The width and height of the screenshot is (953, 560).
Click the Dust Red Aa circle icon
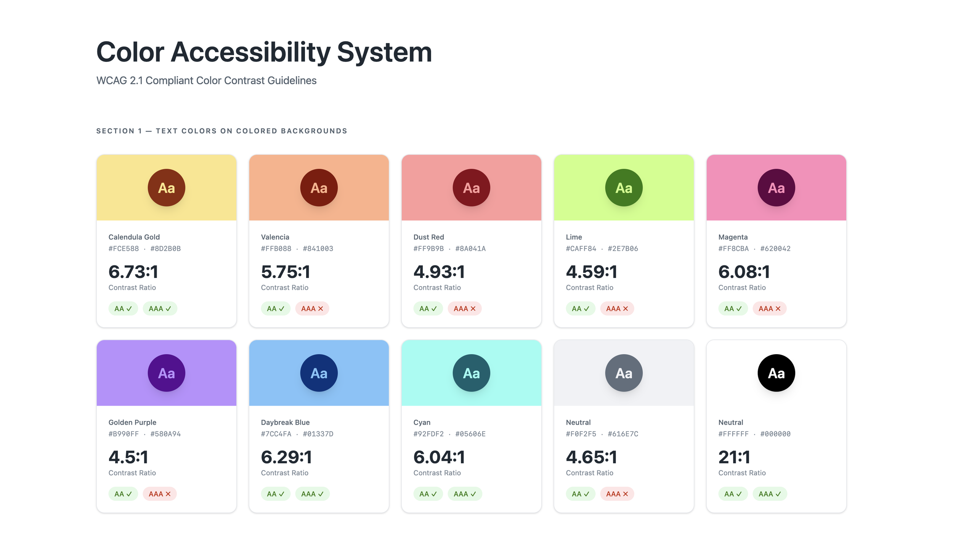[x=471, y=188]
